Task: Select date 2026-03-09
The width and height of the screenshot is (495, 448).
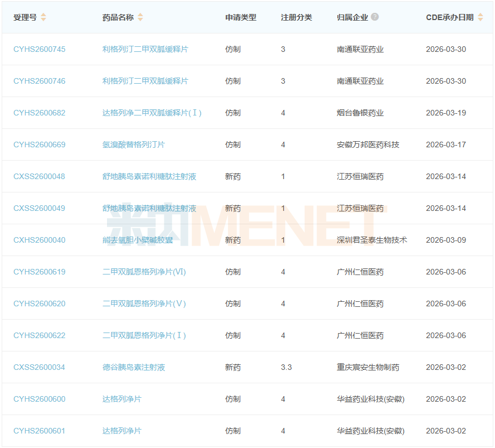Action: click(446, 240)
